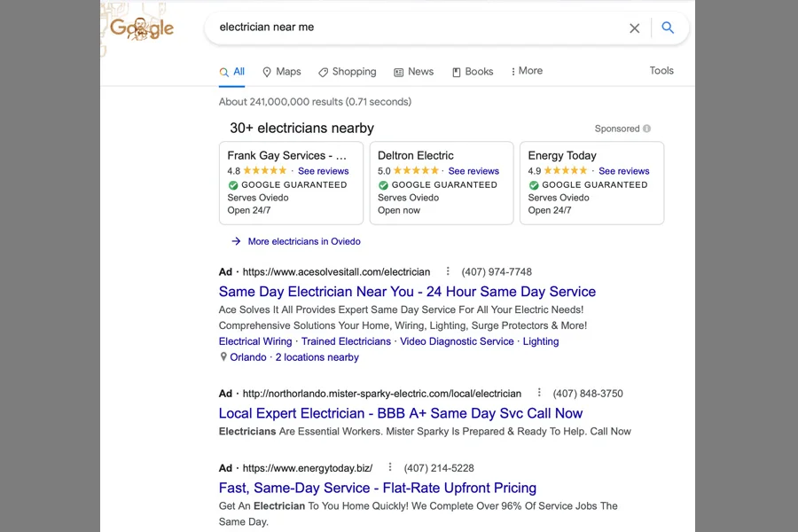
Task: Open More electricians in Oviedo link
Action: [304, 241]
